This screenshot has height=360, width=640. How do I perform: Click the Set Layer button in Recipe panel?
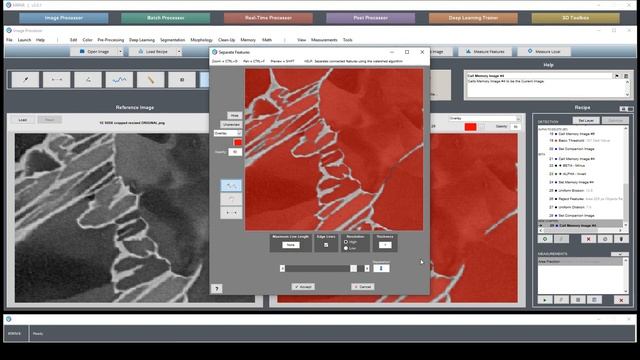586,120
